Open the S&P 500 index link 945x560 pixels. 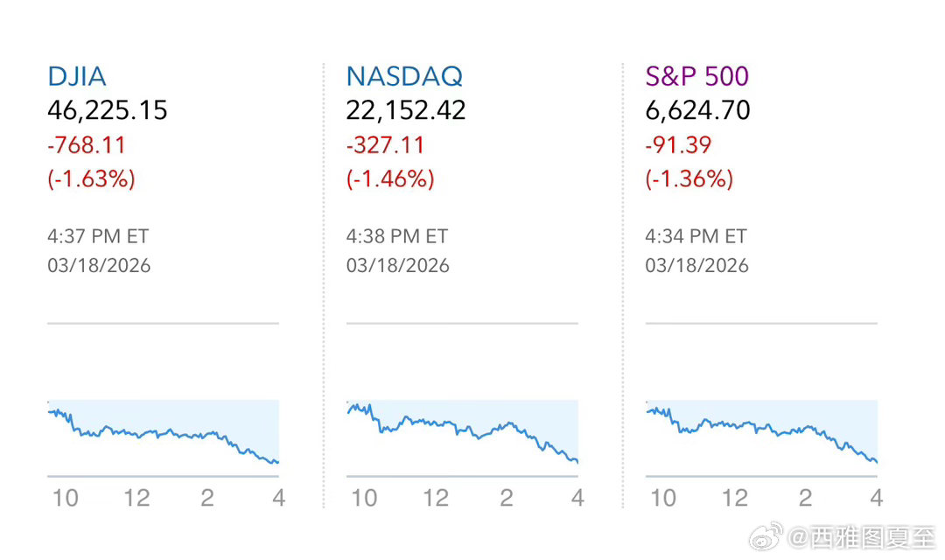click(x=697, y=76)
